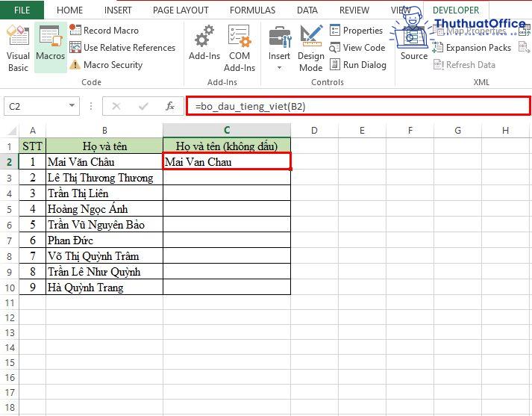Viewport: 532px width, 416px height.
Task: Start Record Macro
Action: [x=104, y=30]
